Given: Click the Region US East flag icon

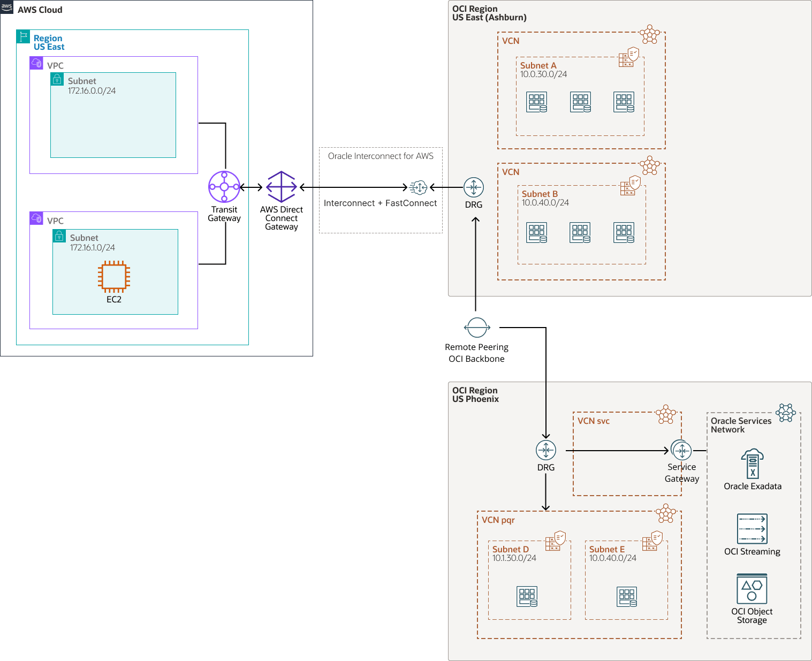Looking at the screenshot, I should pyautogui.click(x=23, y=36).
